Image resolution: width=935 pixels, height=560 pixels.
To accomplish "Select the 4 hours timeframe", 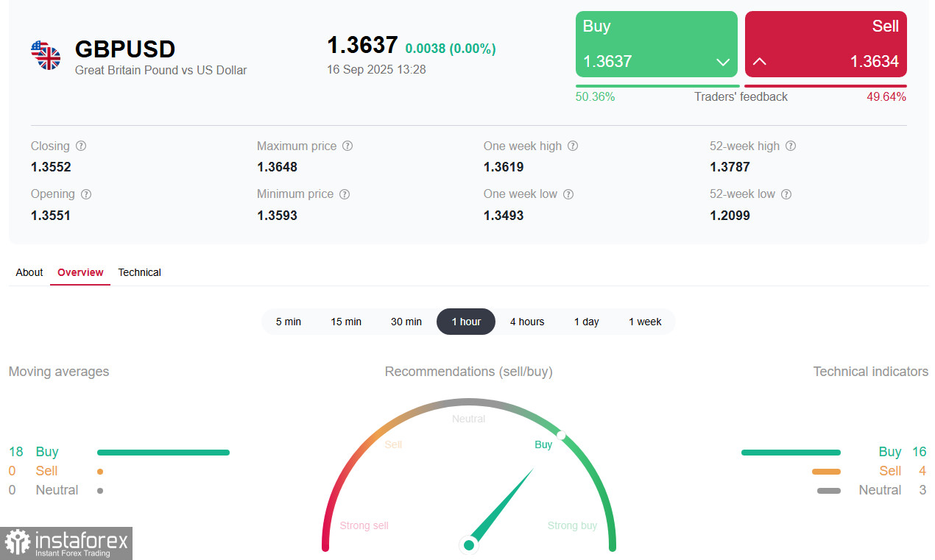I will pyautogui.click(x=527, y=322).
